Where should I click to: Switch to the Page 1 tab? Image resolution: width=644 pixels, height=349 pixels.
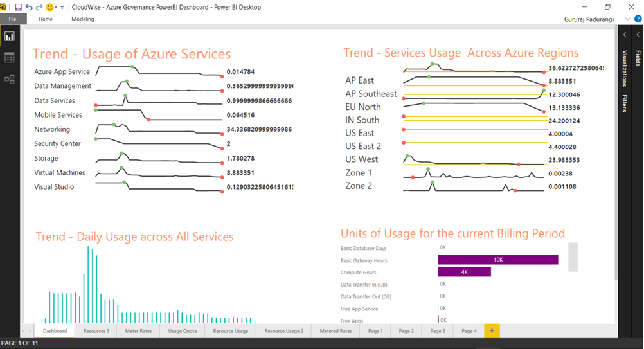(x=375, y=331)
